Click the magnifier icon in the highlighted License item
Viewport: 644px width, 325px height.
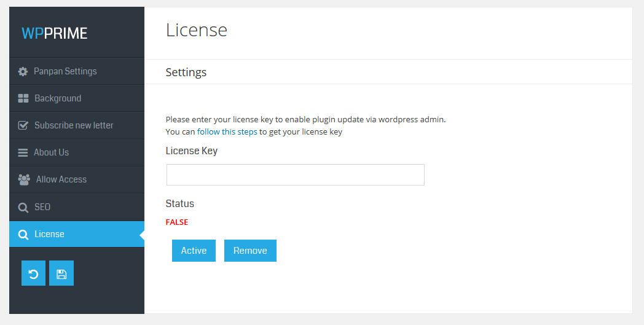click(x=23, y=235)
